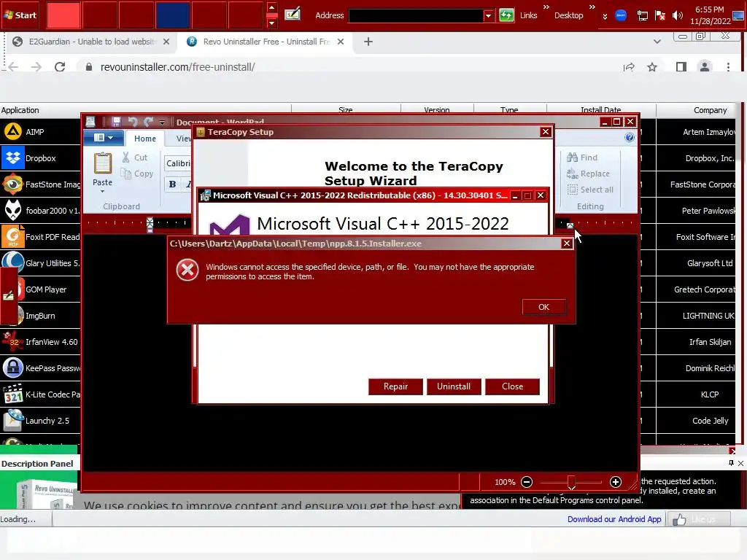The width and height of the screenshot is (747, 560).
Task: Open the browser three-dot menu
Action: pyautogui.click(x=728, y=66)
